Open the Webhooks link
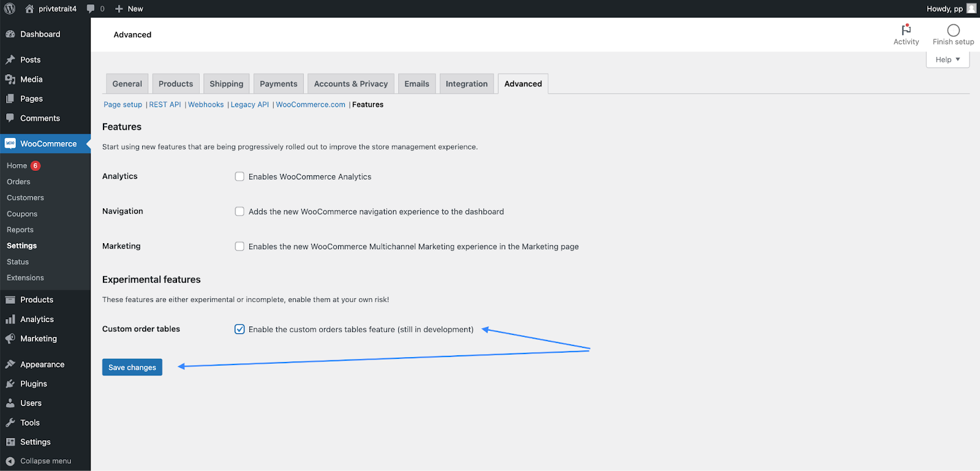This screenshot has height=471, width=980. pos(206,105)
